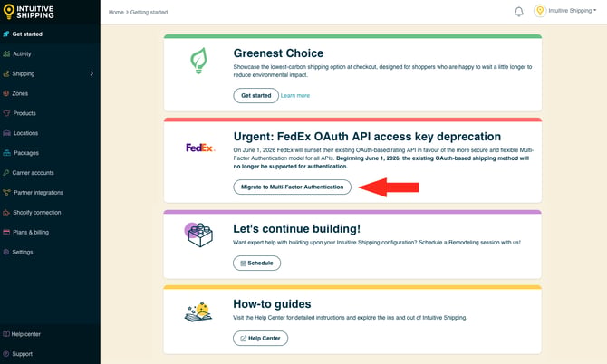Click the How-to guides heading
The height and width of the screenshot is (364, 607).
(272, 304)
